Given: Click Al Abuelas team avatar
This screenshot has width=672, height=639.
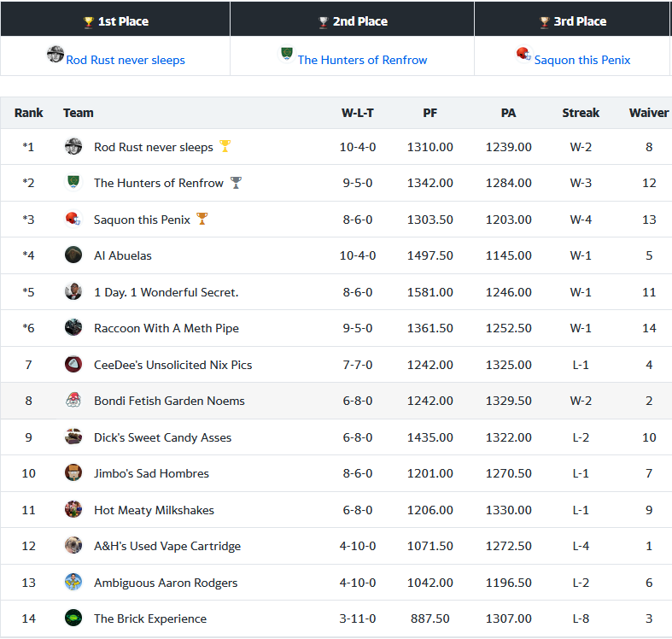Looking at the screenshot, I should pyautogui.click(x=73, y=255).
